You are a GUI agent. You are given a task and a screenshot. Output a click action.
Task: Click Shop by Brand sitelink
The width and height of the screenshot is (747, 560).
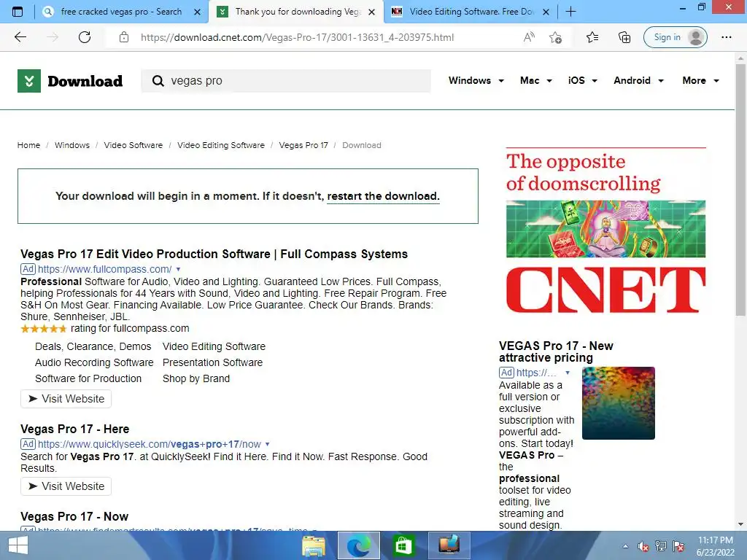click(x=196, y=378)
